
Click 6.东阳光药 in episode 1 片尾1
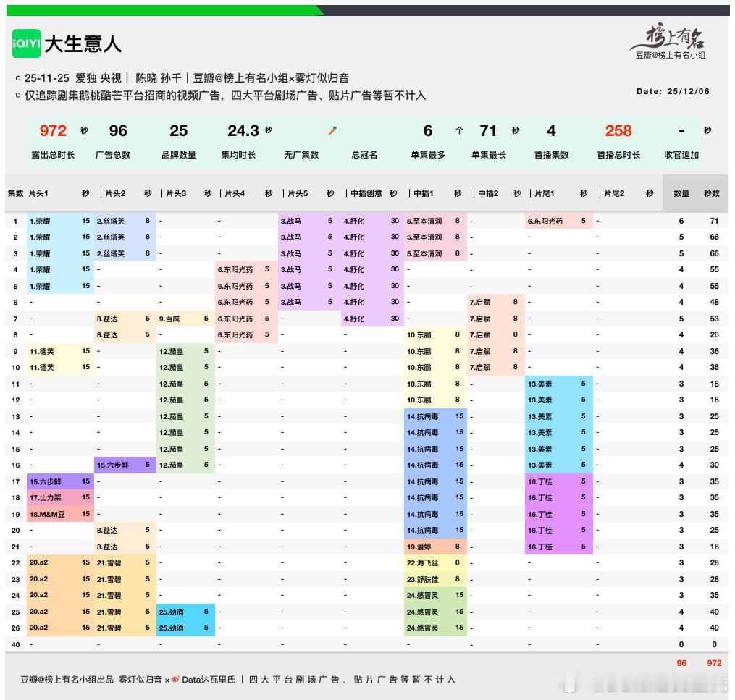[559, 221]
